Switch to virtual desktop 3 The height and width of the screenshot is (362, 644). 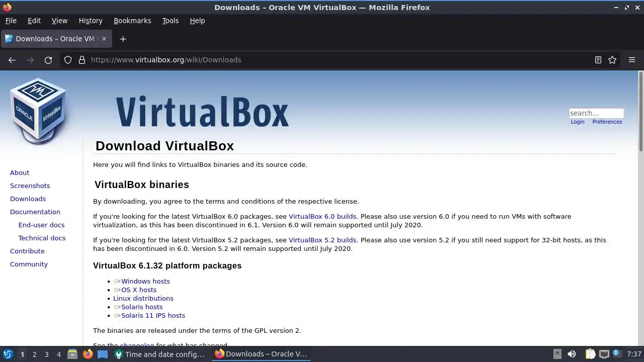pyautogui.click(x=46, y=354)
